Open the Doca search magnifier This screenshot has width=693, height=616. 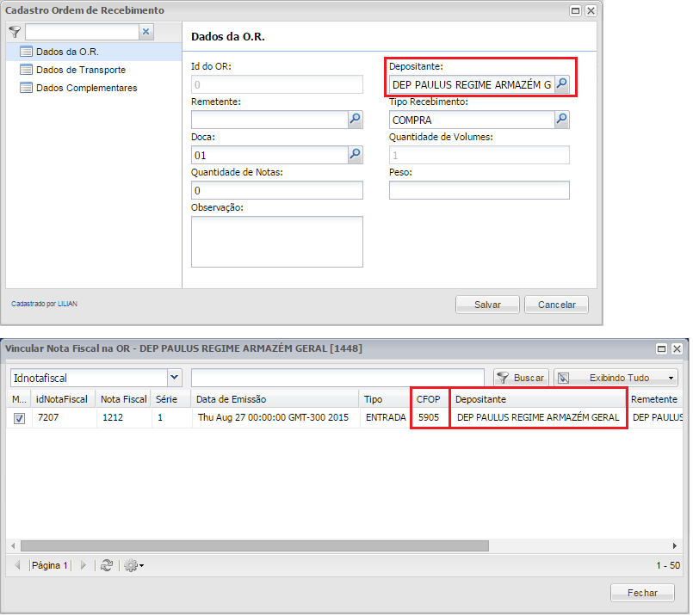tap(356, 155)
